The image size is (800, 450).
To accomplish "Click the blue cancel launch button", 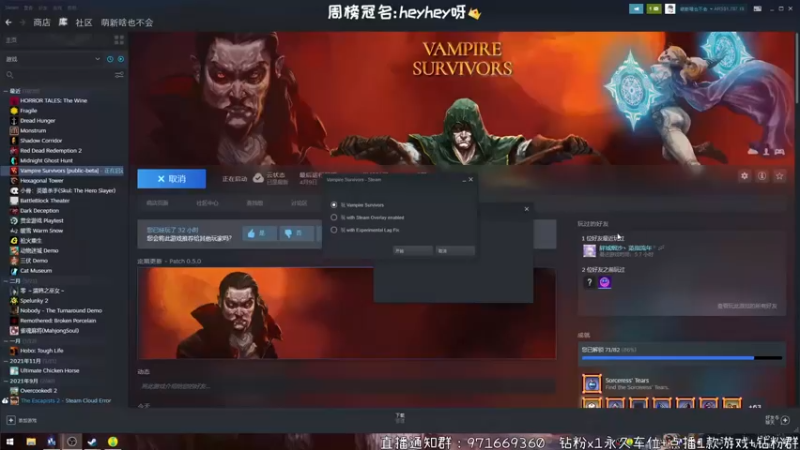I will [x=171, y=179].
